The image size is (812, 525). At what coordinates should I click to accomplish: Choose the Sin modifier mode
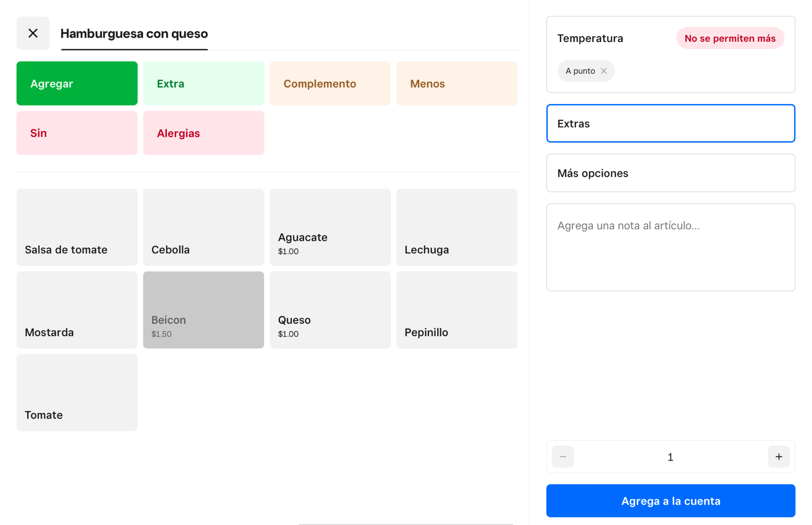point(77,133)
